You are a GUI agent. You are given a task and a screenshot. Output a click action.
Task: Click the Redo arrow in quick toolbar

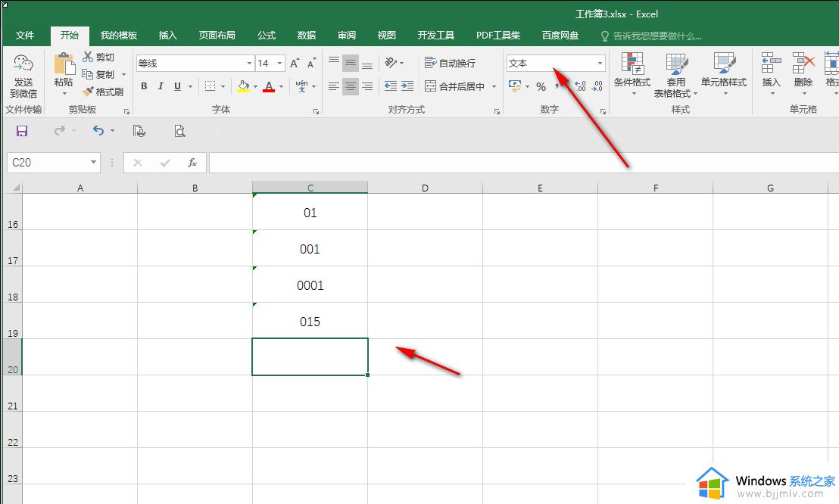[x=59, y=131]
